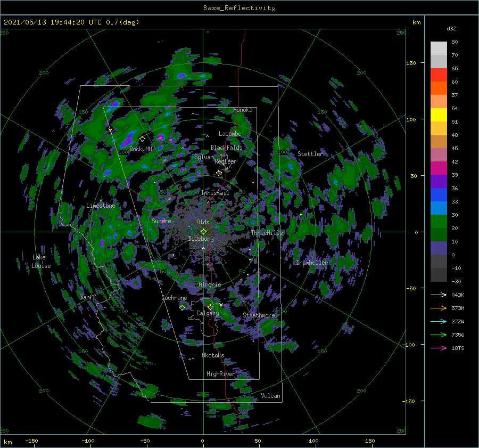This screenshot has width=479, height=448.
Task: Click the yellow diamond marker beside RockyMH
Action: pos(142,139)
